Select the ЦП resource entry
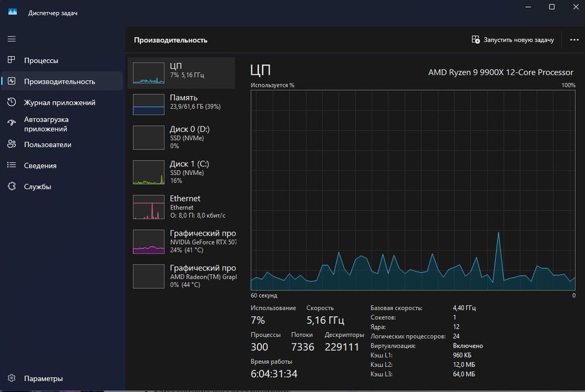 [181, 73]
